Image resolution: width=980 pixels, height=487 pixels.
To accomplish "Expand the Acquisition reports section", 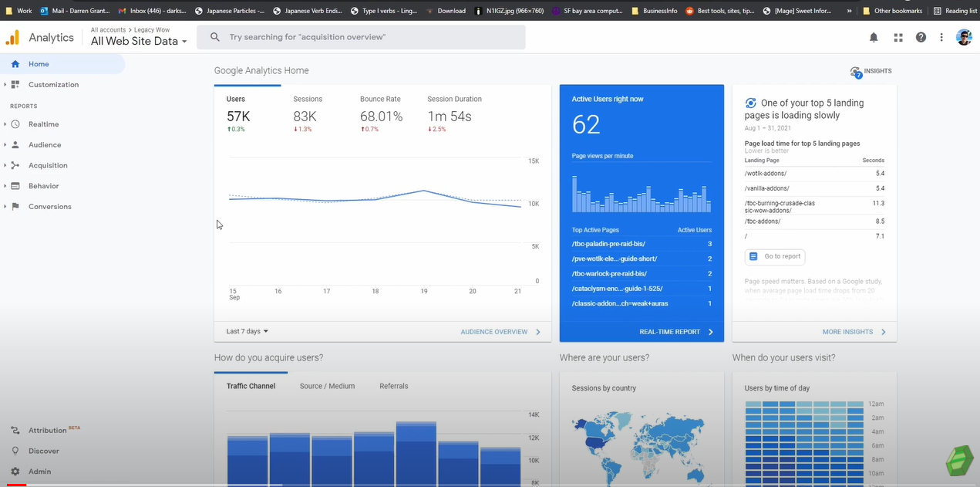I will (47, 165).
